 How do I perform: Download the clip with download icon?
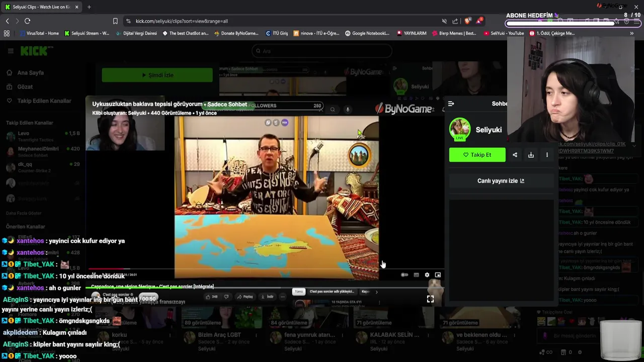tap(531, 155)
